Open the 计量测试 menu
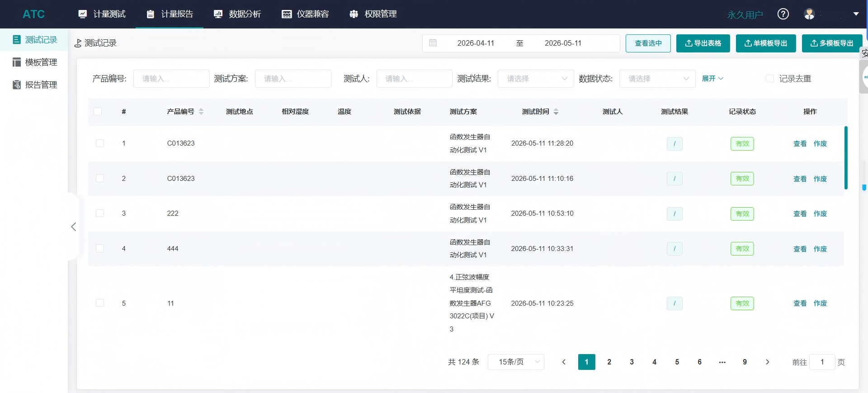 pos(102,14)
